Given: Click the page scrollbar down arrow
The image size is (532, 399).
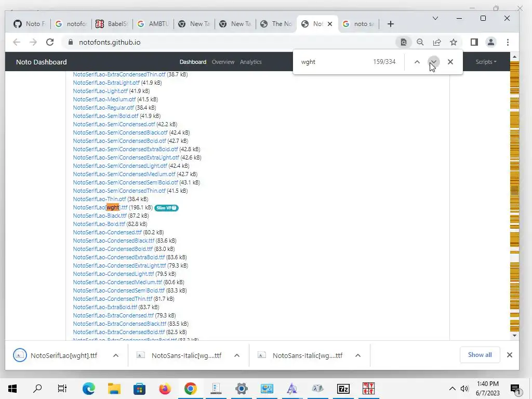Looking at the screenshot, I should pyautogui.click(x=514, y=336).
